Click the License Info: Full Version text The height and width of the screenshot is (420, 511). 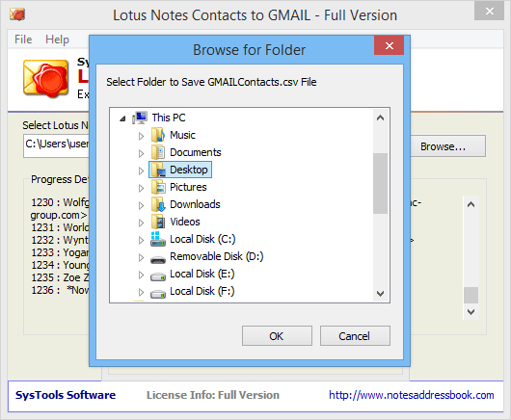(x=213, y=395)
